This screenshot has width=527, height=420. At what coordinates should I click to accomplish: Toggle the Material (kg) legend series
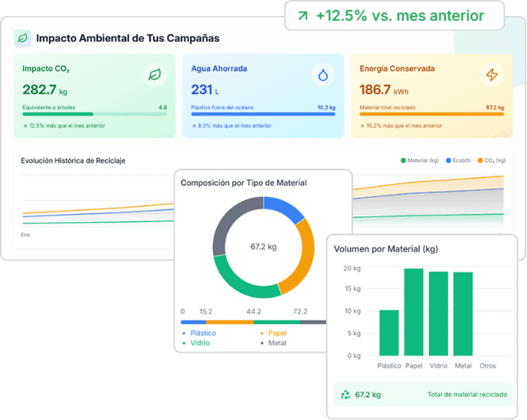tap(420, 160)
